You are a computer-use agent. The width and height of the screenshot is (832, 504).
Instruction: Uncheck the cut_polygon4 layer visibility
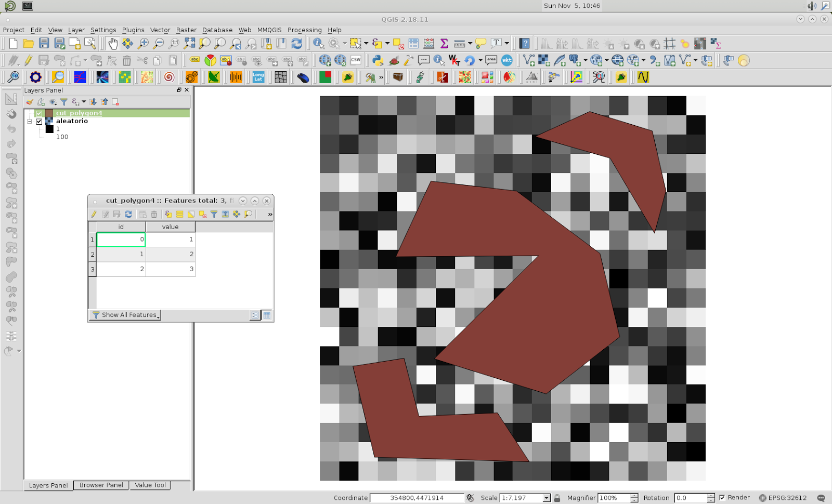click(39, 113)
